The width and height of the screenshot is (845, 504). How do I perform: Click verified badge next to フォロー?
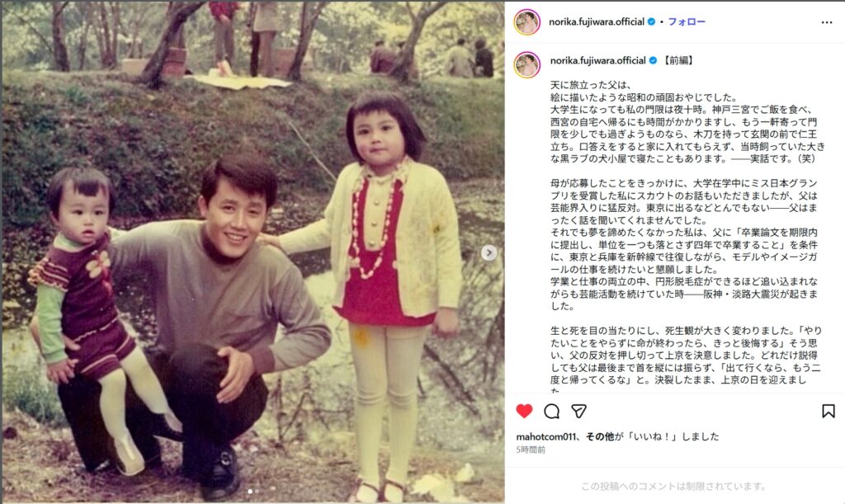point(651,22)
